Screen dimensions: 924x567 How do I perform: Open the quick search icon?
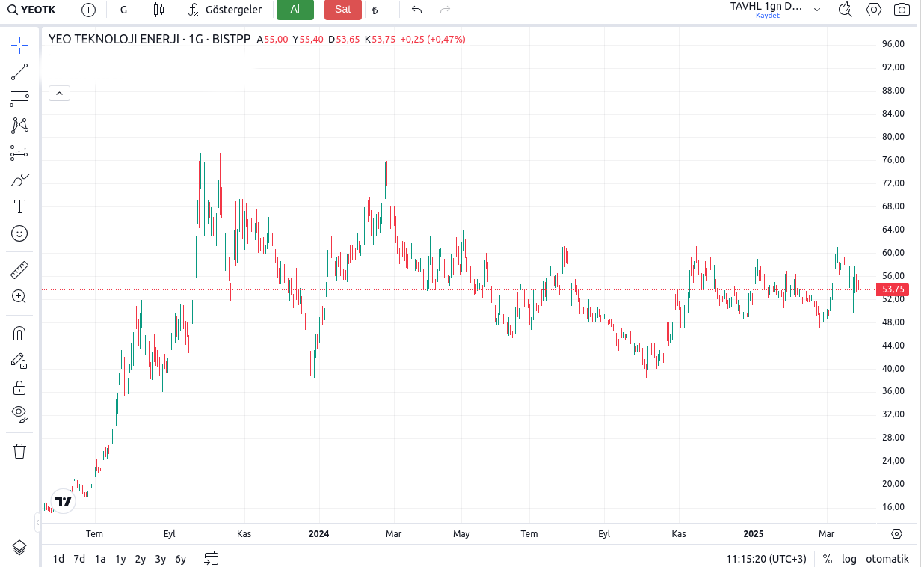pos(846,10)
